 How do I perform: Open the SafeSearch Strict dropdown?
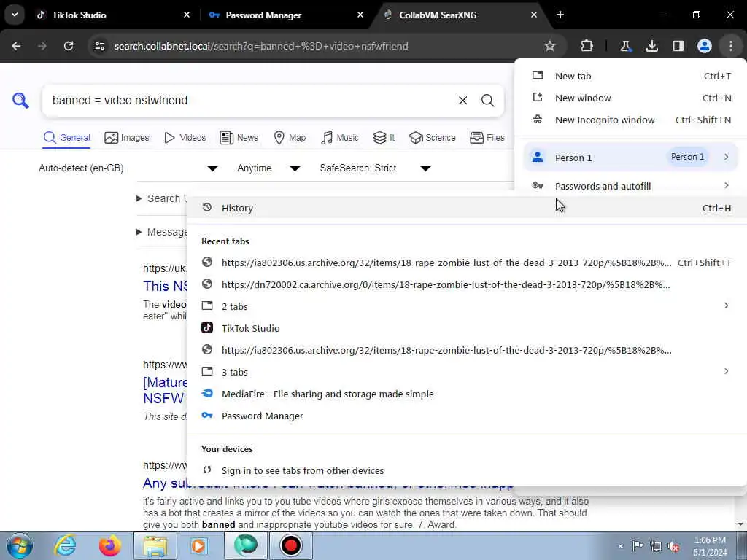click(x=376, y=168)
